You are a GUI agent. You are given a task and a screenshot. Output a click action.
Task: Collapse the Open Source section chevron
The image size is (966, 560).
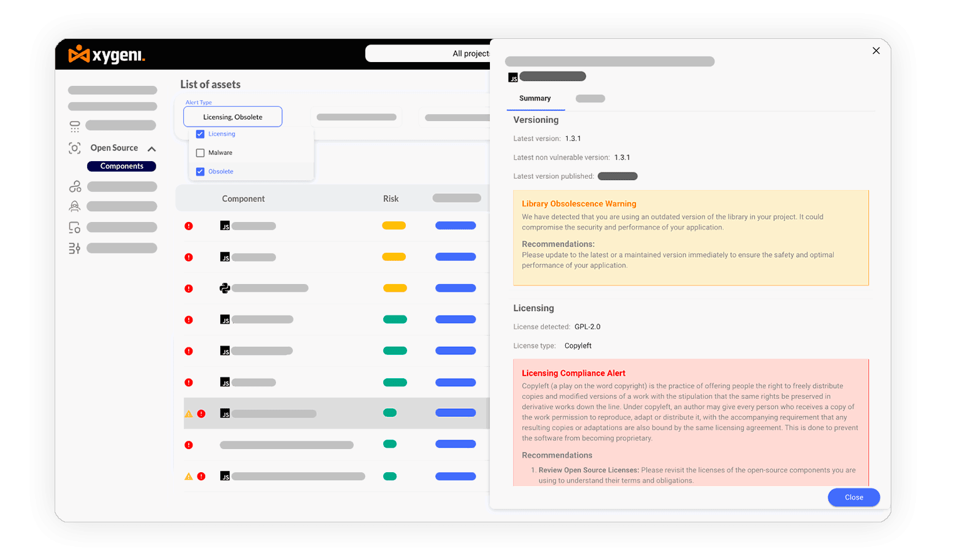(x=152, y=149)
